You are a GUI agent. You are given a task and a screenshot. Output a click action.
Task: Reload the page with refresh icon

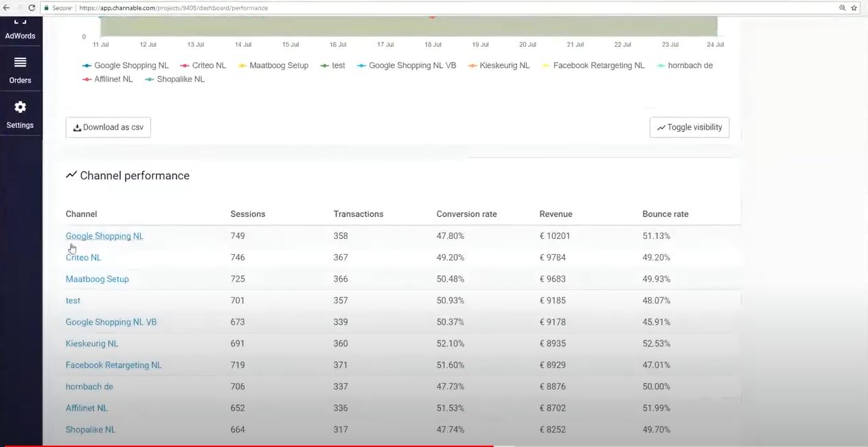click(x=32, y=8)
